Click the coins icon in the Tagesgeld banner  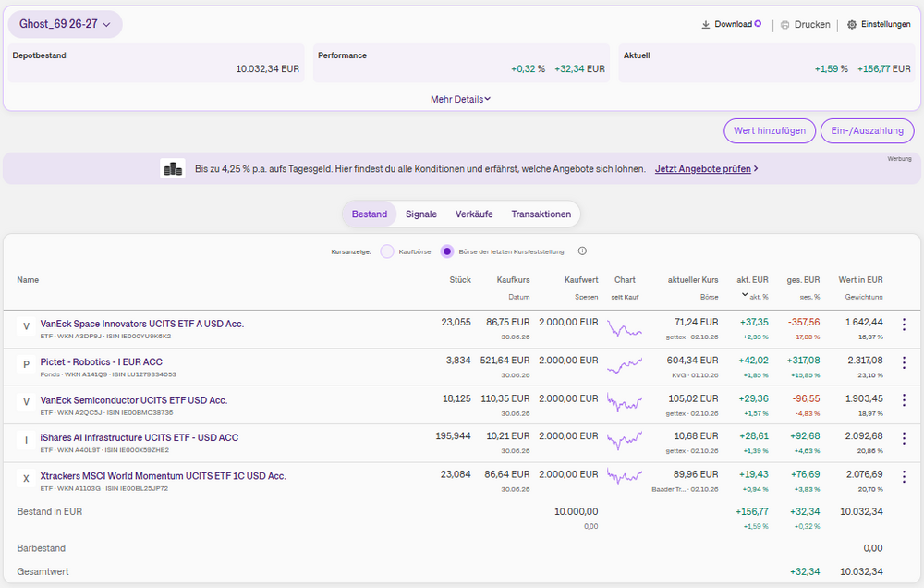(173, 168)
